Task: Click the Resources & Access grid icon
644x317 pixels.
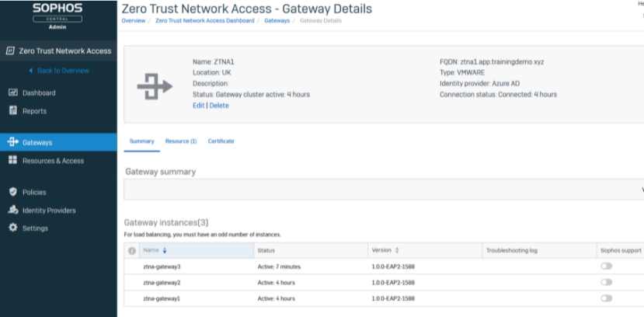Action: [12, 160]
